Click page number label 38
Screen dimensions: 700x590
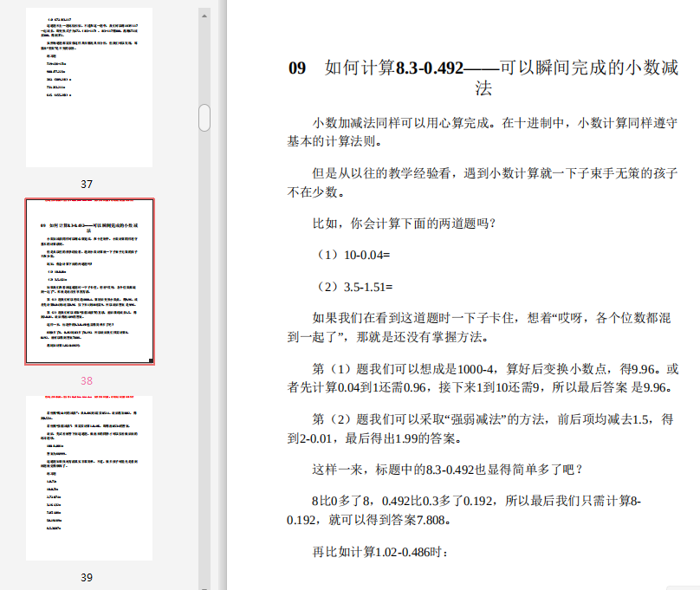pos(87,380)
